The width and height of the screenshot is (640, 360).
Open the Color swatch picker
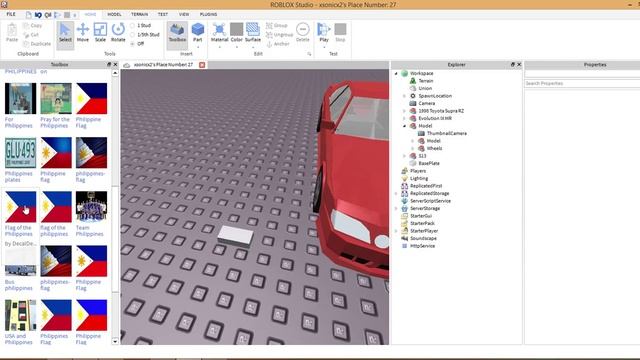tap(237, 32)
